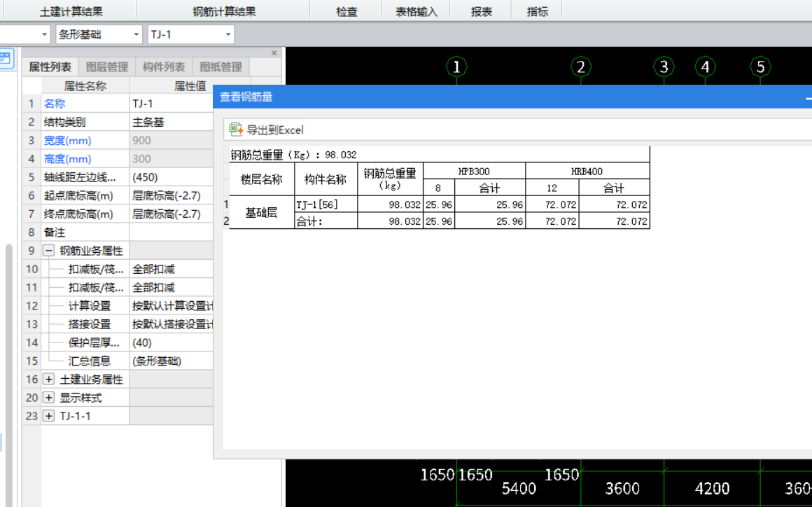
Task: Click the 高度(mm) value 300
Action: (x=171, y=159)
